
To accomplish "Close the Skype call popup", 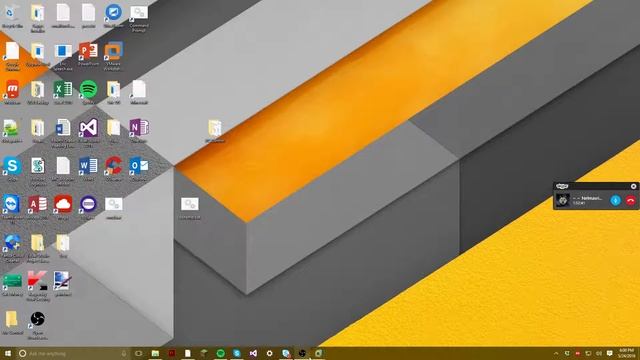I will [x=633, y=186].
